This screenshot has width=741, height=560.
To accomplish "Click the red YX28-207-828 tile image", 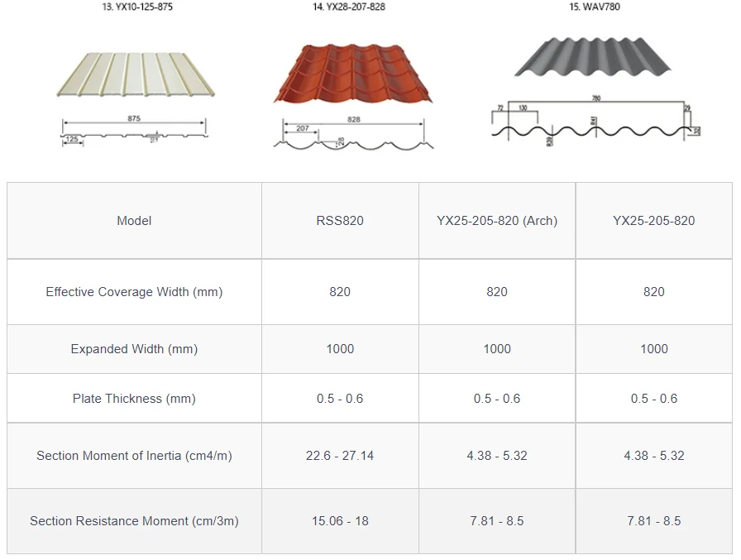I will [352, 74].
